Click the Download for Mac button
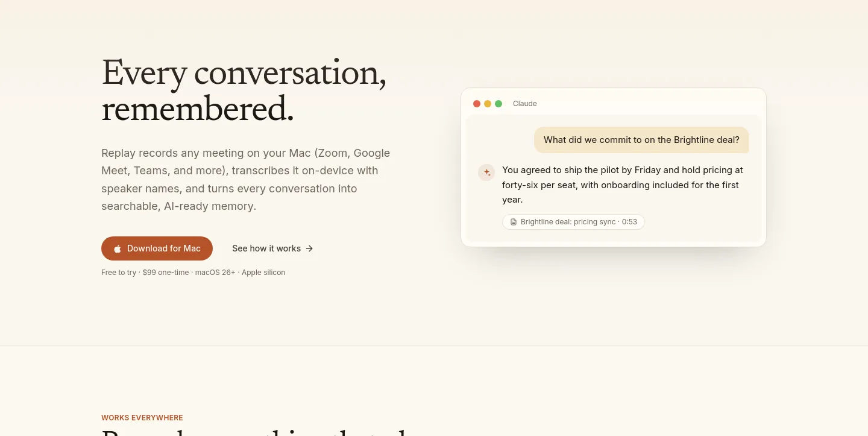Image resolution: width=868 pixels, height=436 pixels. tap(157, 248)
